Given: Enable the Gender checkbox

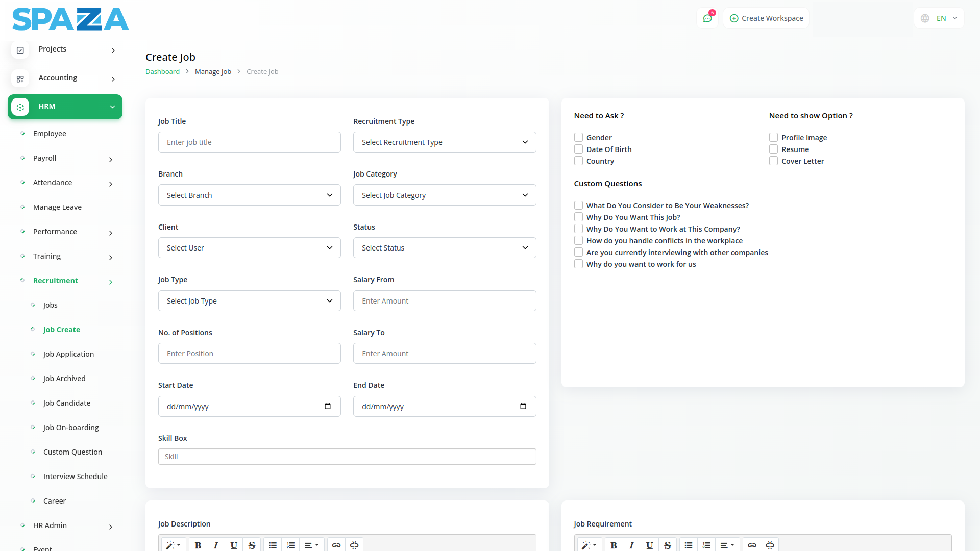Looking at the screenshot, I should pos(578,137).
